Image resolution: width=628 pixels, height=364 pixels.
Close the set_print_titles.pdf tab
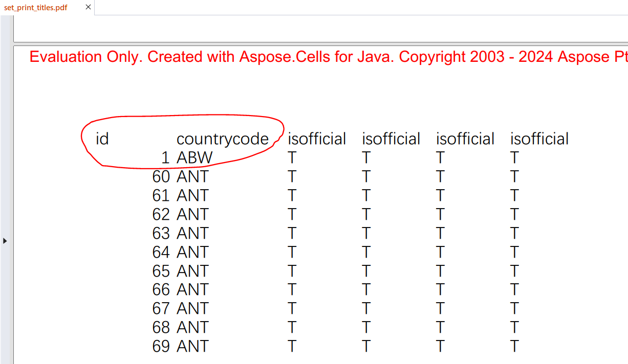(88, 8)
